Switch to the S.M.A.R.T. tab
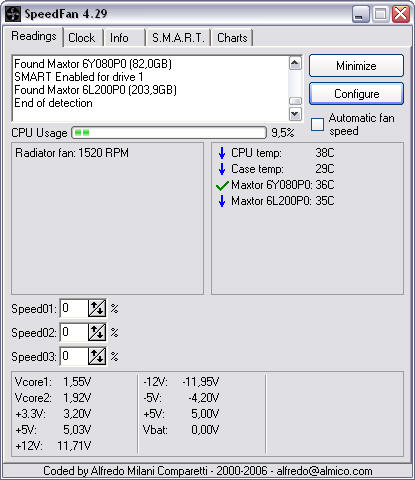This screenshot has height=480, width=415. pyautogui.click(x=178, y=38)
